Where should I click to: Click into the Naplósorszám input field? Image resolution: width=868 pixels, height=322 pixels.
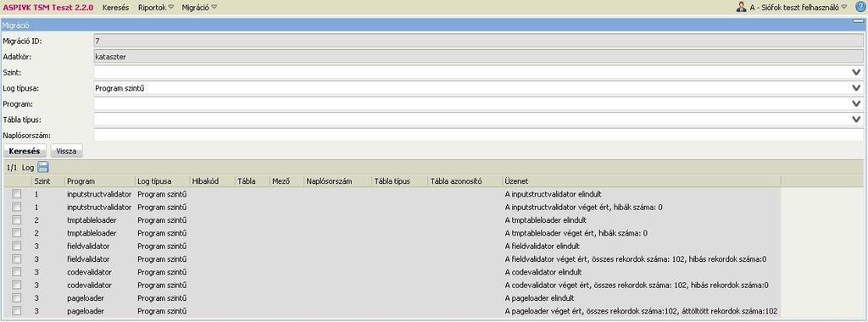478,135
